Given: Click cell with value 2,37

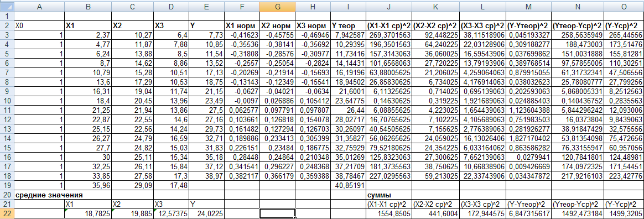Looking at the screenshot, I should tap(88, 34).
